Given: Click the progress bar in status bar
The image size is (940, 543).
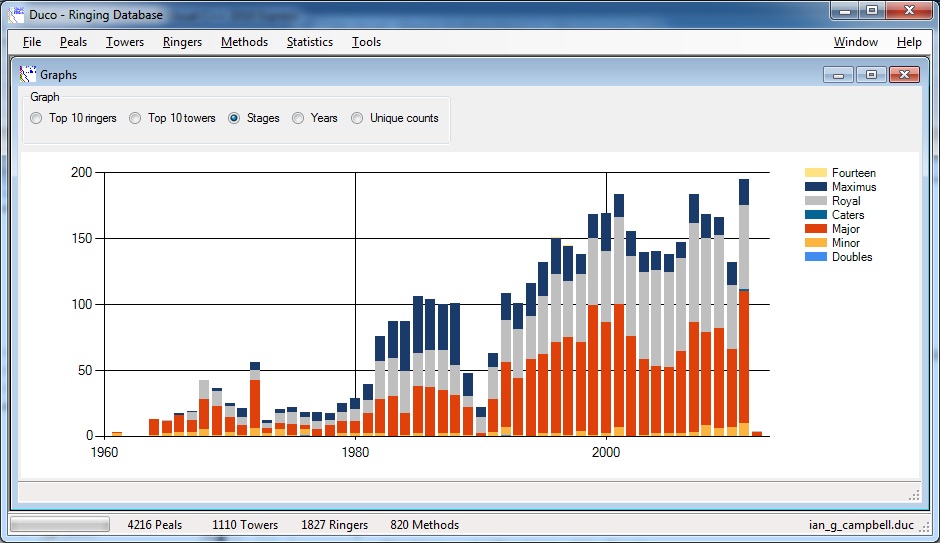Looking at the screenshot, I should (x=60, y=524).
